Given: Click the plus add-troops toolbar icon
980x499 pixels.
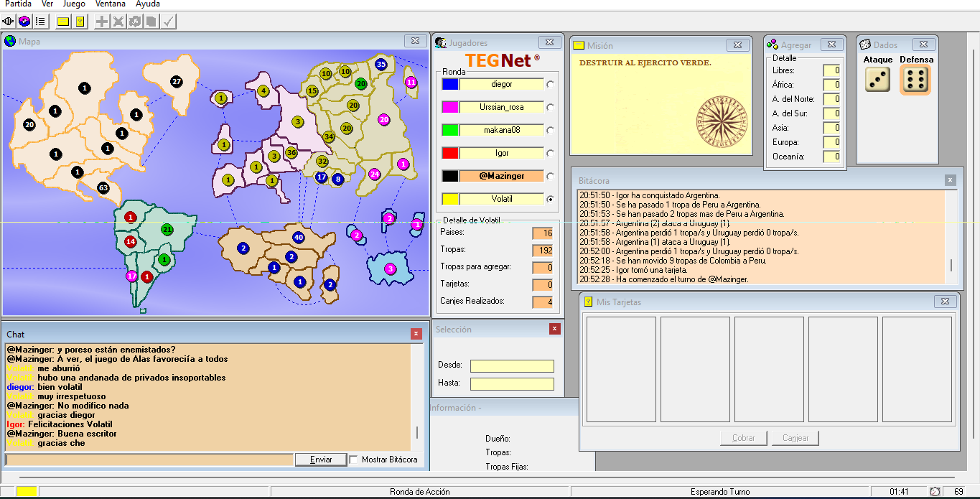Looking at the screenshot, I should click(102, 22).
